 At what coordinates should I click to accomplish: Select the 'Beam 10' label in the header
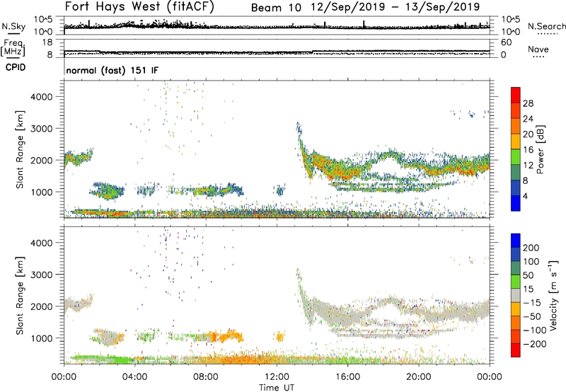tap(276, 8)
